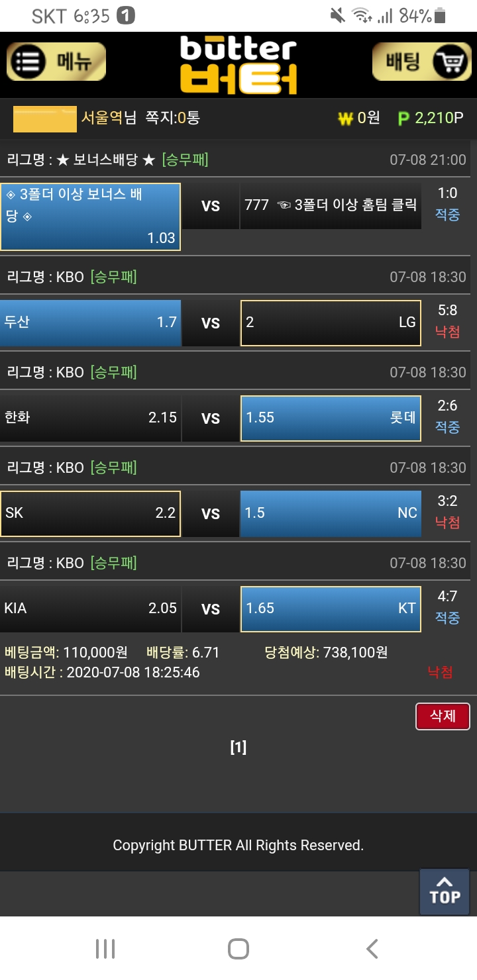Tap the yellow won currency icon
The height and width of the screenshot is (980, 477).
[345, 119]
